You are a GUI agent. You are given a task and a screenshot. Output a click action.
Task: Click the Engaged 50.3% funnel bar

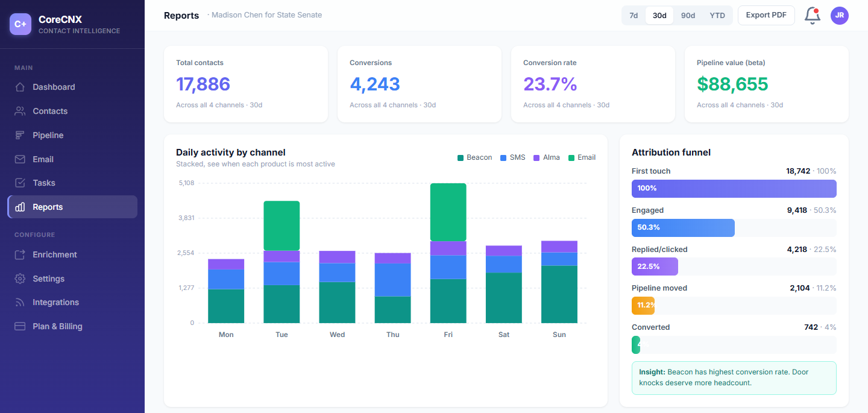pyautogui.click(x=683, y=228)
